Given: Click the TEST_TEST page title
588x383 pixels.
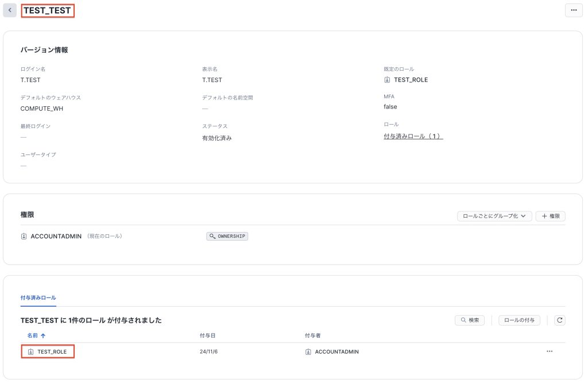Looking at the screenshot, I should 47,10.
